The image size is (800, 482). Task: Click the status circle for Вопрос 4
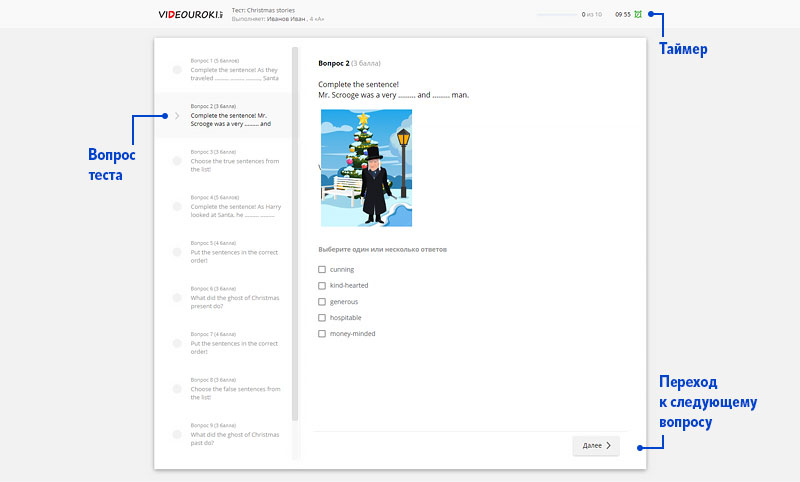(x=177, y=207)
